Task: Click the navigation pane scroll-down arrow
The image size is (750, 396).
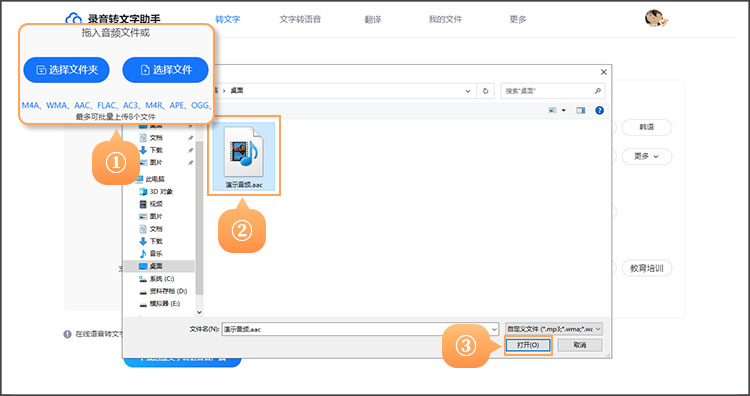Action: pos(199,312)
